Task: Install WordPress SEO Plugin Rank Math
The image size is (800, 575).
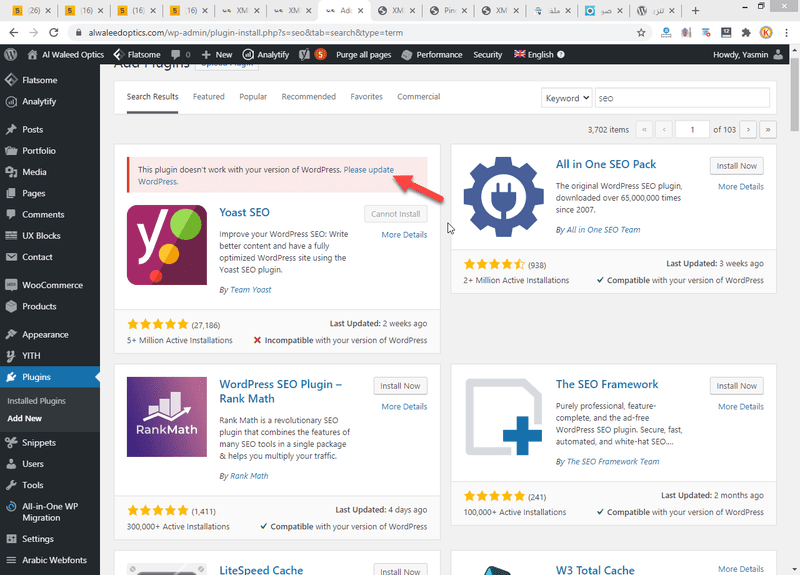Action: click(400, 386)
